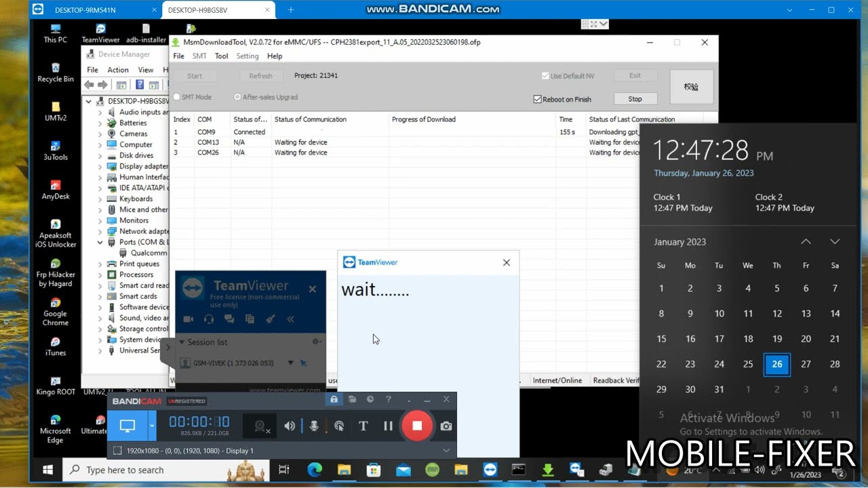868x488 pixels.
Task: Go to previous month in calendar
Action: click(x=806, y=242)
